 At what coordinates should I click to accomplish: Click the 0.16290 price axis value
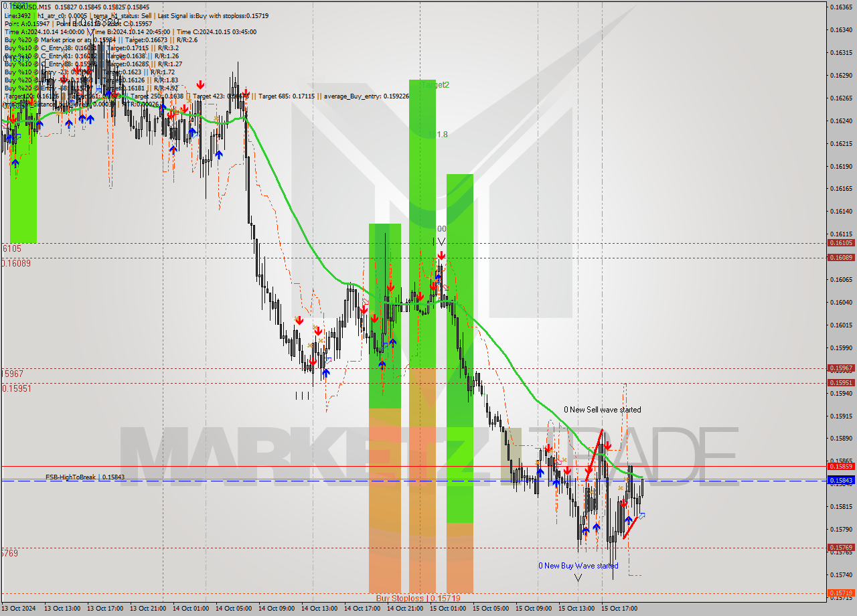click(x=841, y=75)
